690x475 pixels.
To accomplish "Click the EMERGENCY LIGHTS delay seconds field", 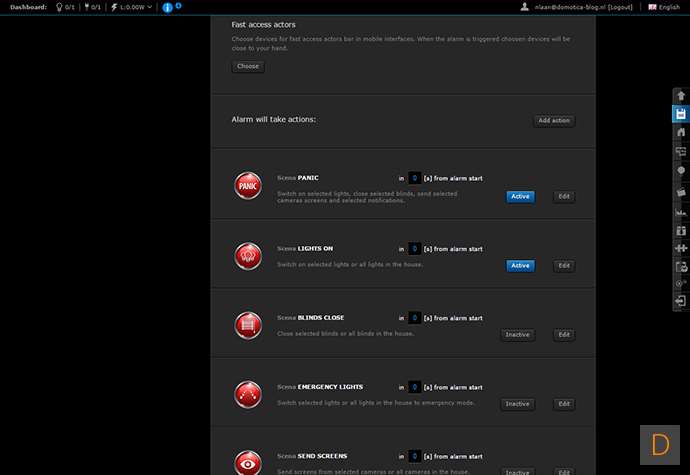I will point(414,387).
